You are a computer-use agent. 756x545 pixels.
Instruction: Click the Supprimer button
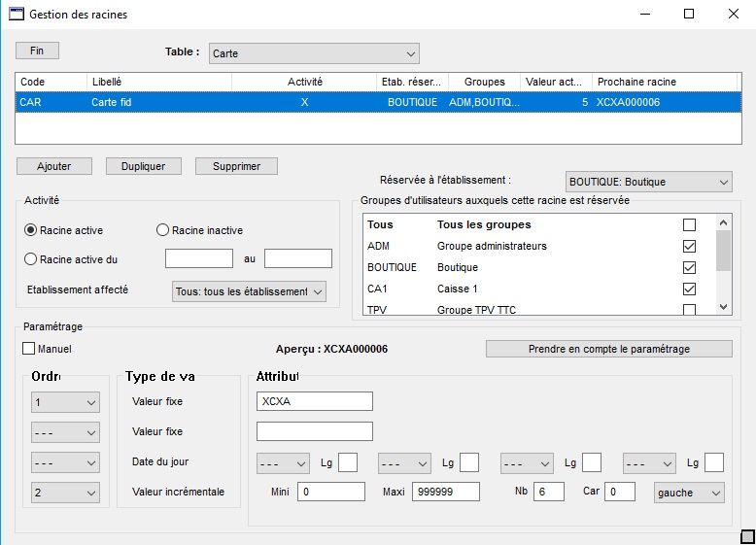pyautogui.click(x=236, y=166)
